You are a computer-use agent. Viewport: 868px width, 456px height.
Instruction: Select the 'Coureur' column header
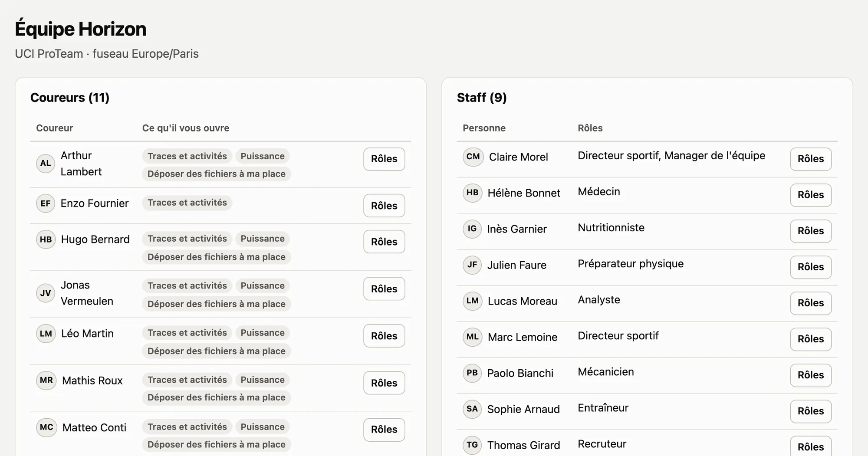pyautogui.click(x=55, y=128)
